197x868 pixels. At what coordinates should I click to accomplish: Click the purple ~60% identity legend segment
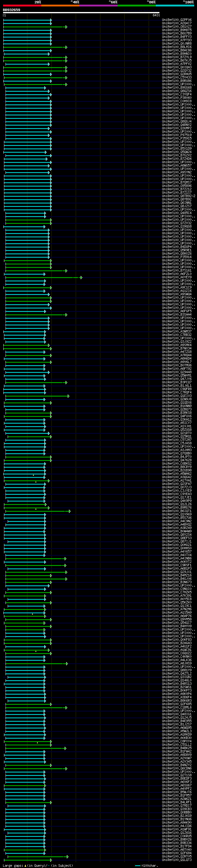(99, 6)
